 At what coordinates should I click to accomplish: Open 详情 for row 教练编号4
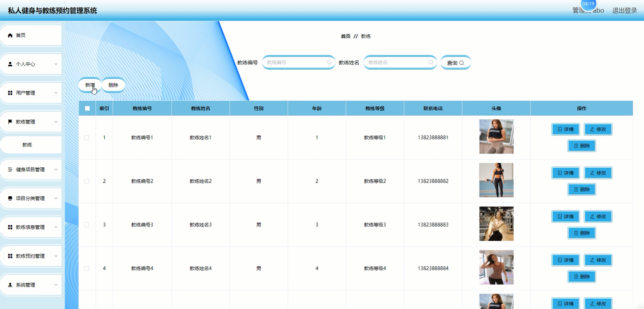pyautogui.click(x=566, y=260)
